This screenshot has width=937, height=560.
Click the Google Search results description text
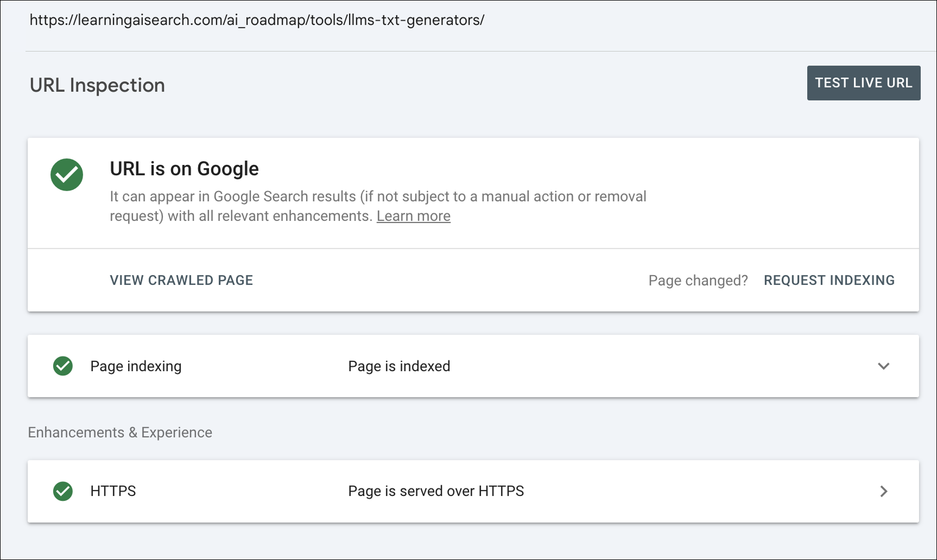click(378, 206)
